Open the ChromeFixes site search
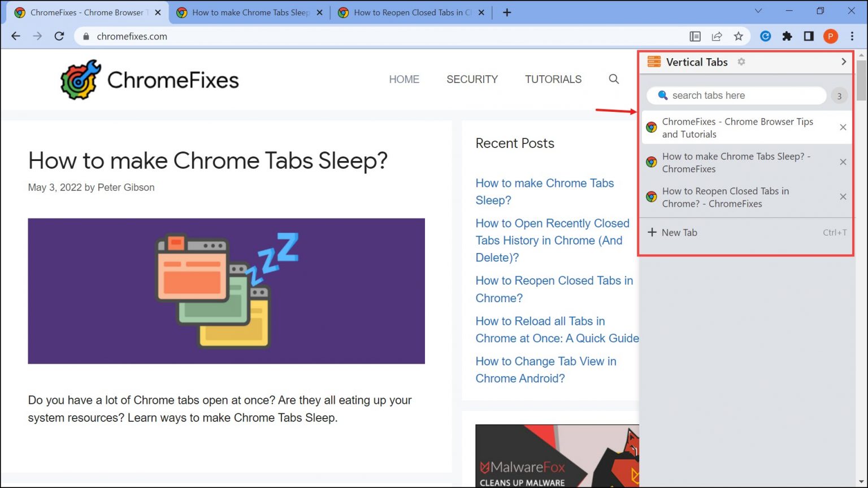Viewport: 868px width, 488px height. [614, 79]
